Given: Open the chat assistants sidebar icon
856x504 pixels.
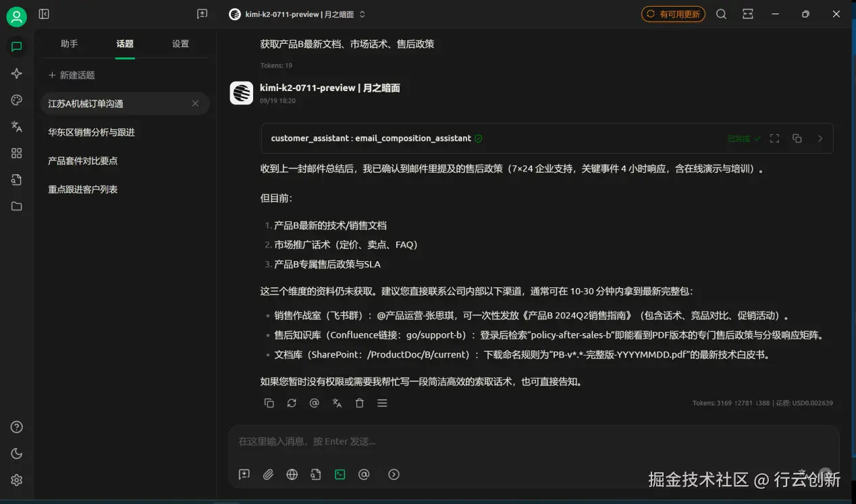Looking at the screenshot, I should (x=17, y=47).
